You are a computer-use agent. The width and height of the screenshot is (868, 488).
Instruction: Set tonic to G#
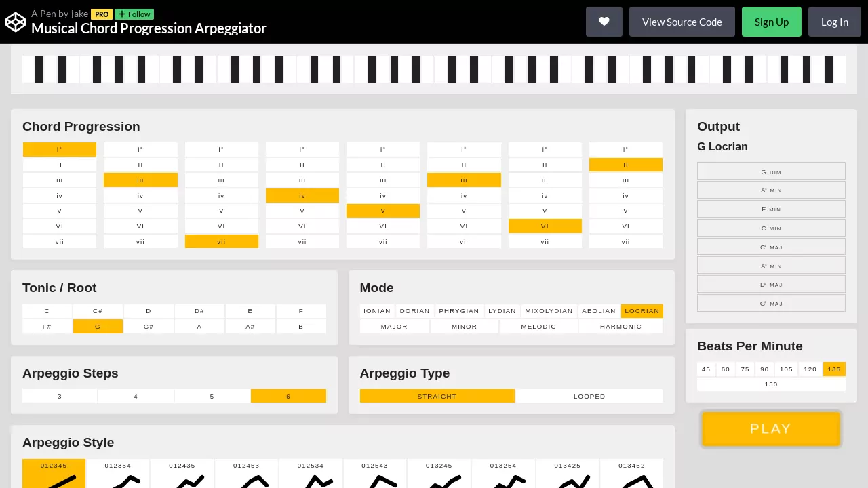point(149,327)
